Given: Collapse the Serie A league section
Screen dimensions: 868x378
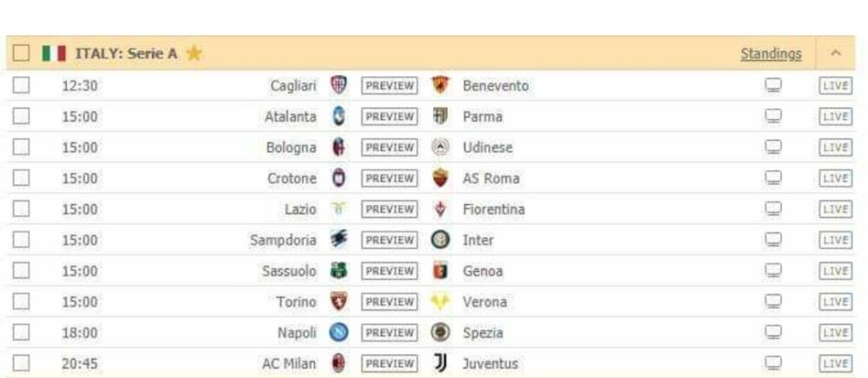Looking at the screenshot, I should click(x=835, y=53).
